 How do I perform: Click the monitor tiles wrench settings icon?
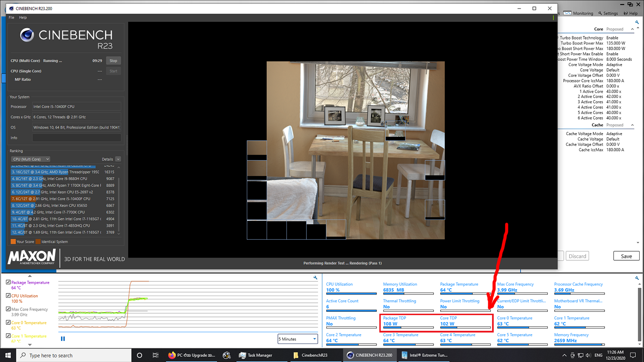(637, 278)
